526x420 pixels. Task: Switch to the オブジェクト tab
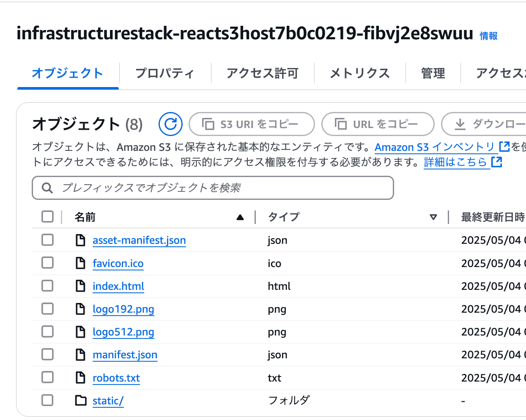click(x=68, y=73)
